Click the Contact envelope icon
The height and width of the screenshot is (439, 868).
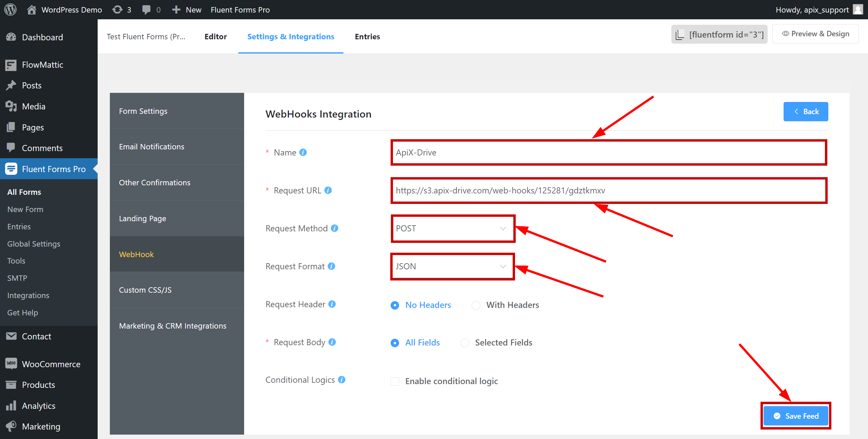click(11, 336)
